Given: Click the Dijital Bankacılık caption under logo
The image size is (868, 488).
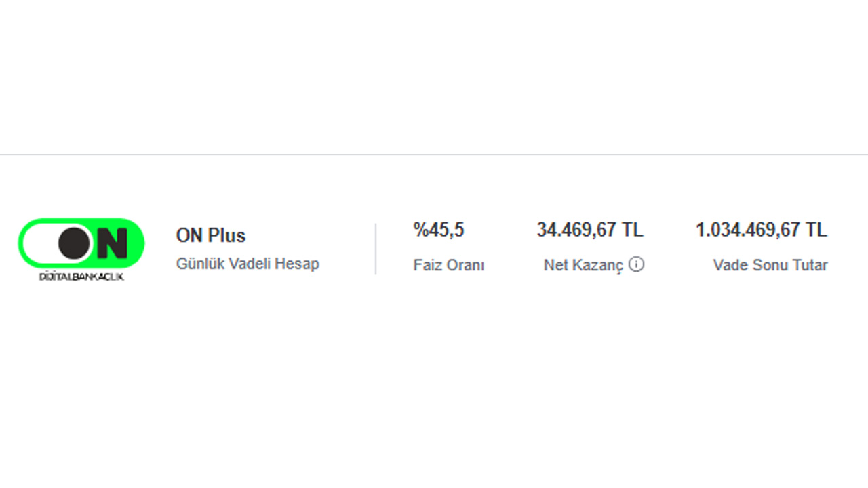Looking at the screenshot, I should [81, 277].
